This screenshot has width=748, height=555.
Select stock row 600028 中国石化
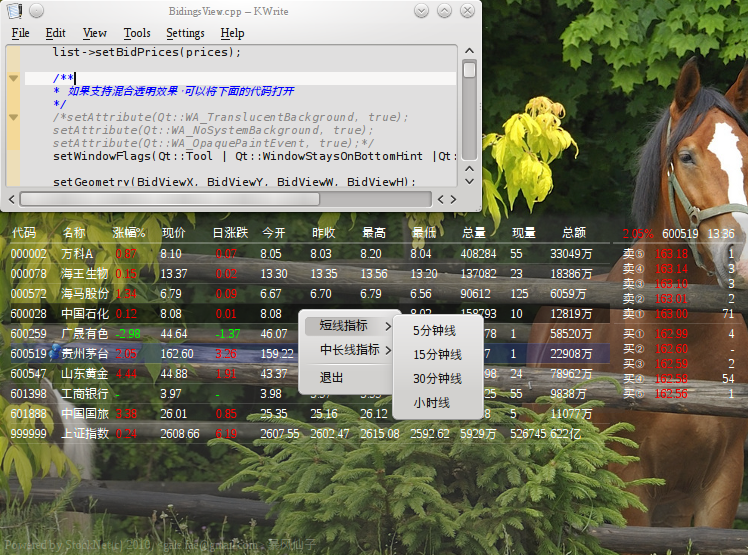(x=310, y=314)
